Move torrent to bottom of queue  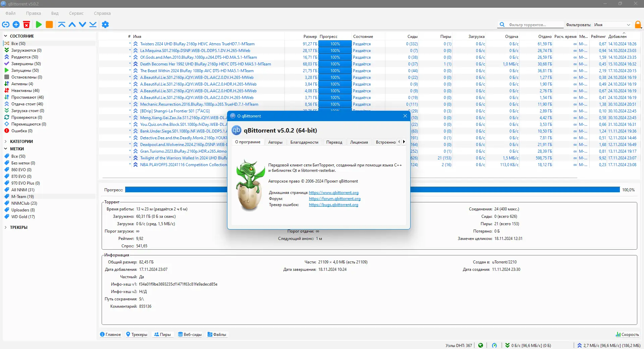click(93, 24)
